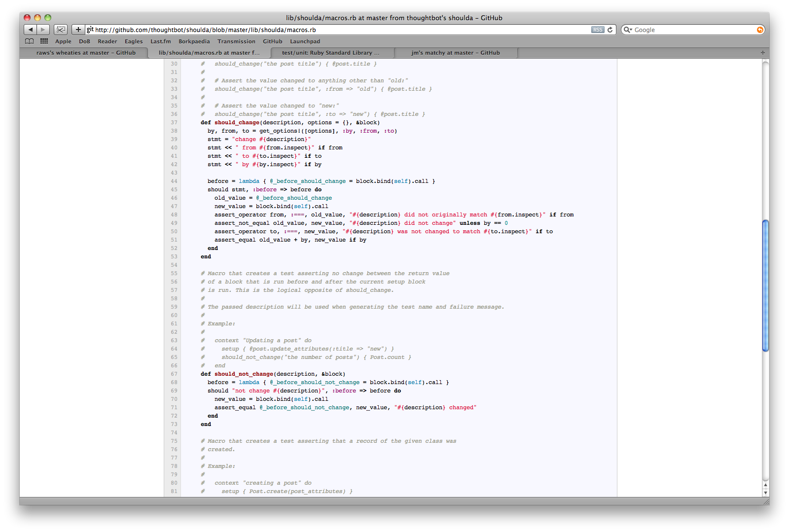Viewport: 789px width, 532px height.
Task: Show Top Sites grid icon
Action: pos(44,41)
